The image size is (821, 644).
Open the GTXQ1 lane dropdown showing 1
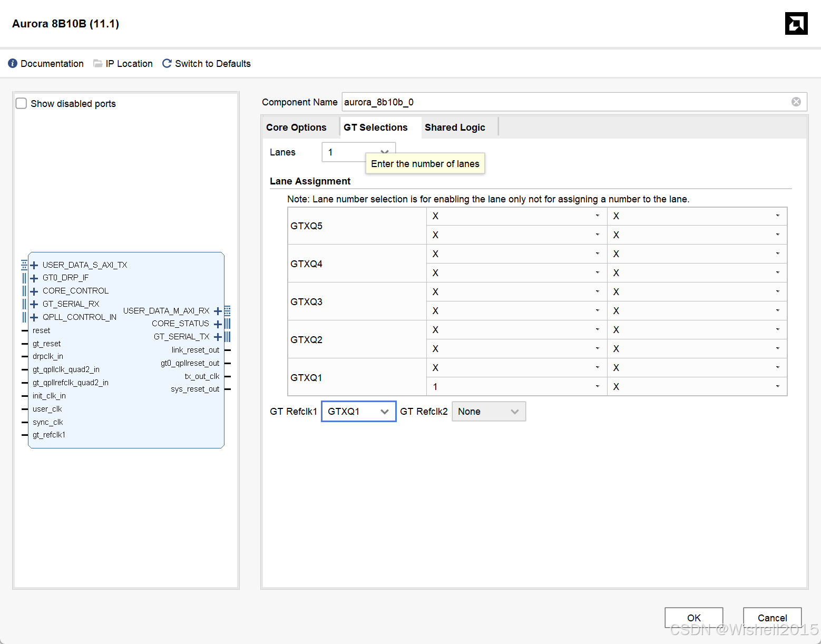point(516,387)
